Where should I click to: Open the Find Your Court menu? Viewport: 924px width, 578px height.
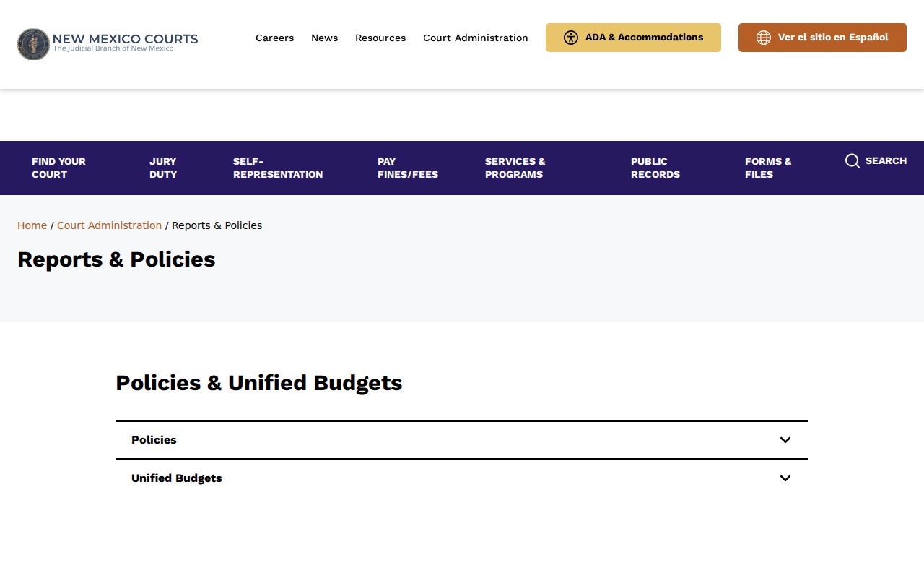(58, 168)
